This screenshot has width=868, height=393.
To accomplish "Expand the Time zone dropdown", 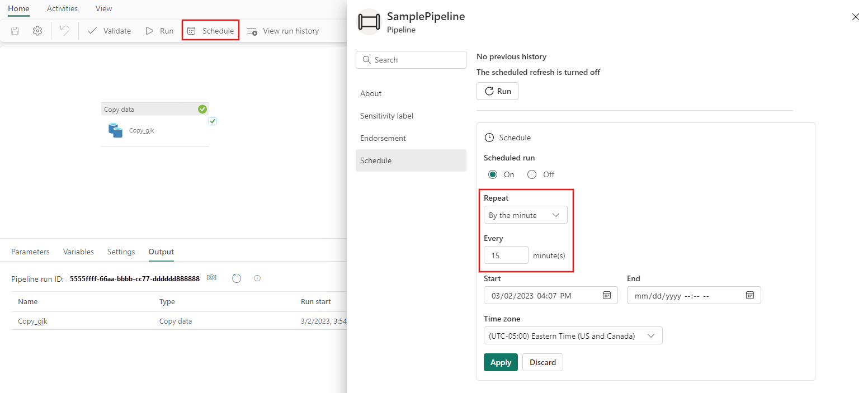I will point(573,335).
